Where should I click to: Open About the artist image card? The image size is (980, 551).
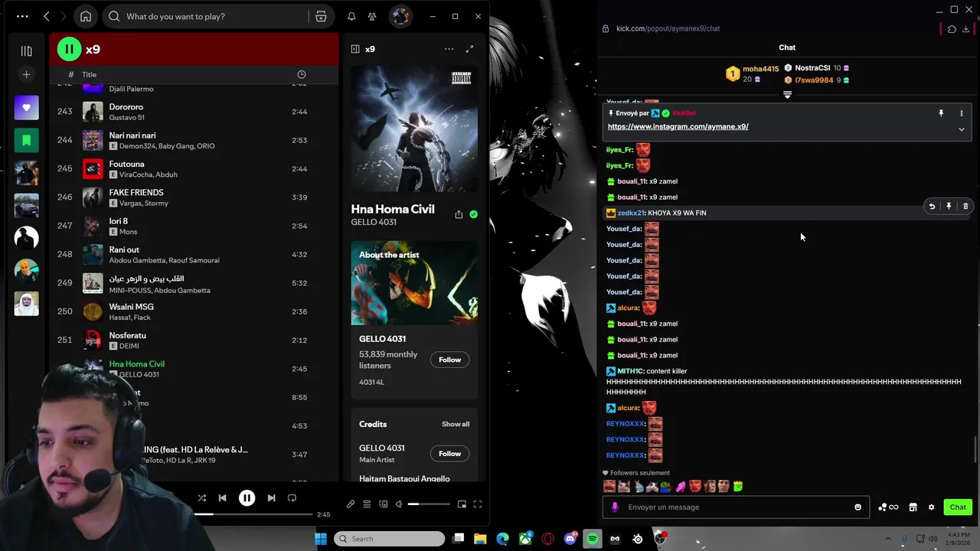pyautogui.click(x=414, y=283)
